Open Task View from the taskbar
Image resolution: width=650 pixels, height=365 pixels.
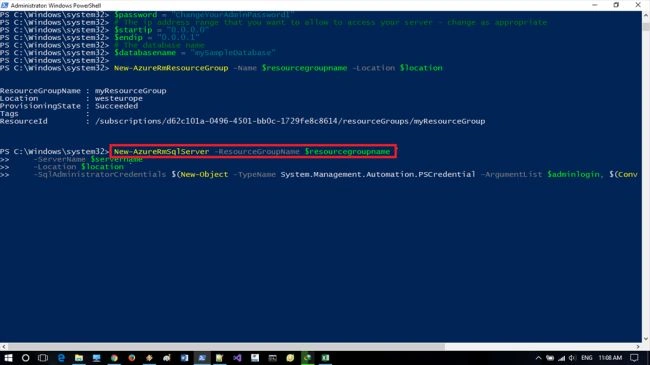pos(43,358)
